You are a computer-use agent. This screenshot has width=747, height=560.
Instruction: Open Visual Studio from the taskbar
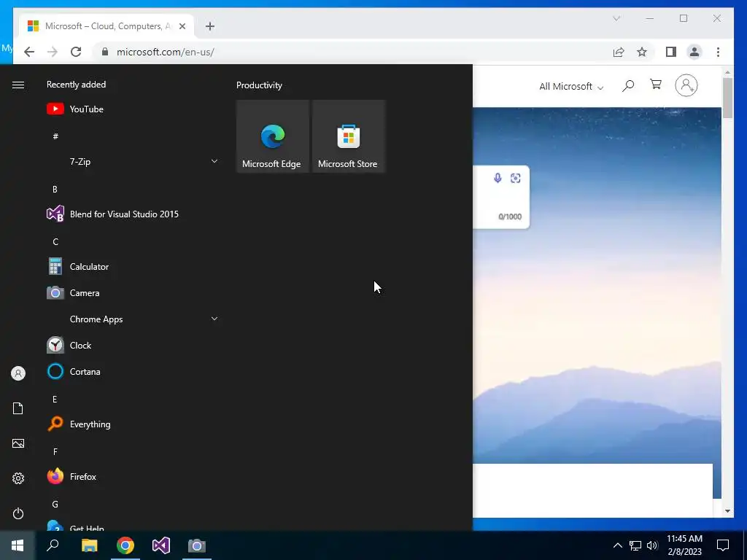pyautogui.click(x=161, y=545)
